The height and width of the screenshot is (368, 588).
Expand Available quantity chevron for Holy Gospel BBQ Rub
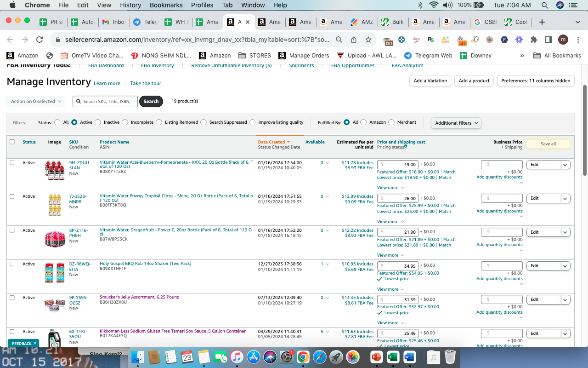(x=328, y=264)
